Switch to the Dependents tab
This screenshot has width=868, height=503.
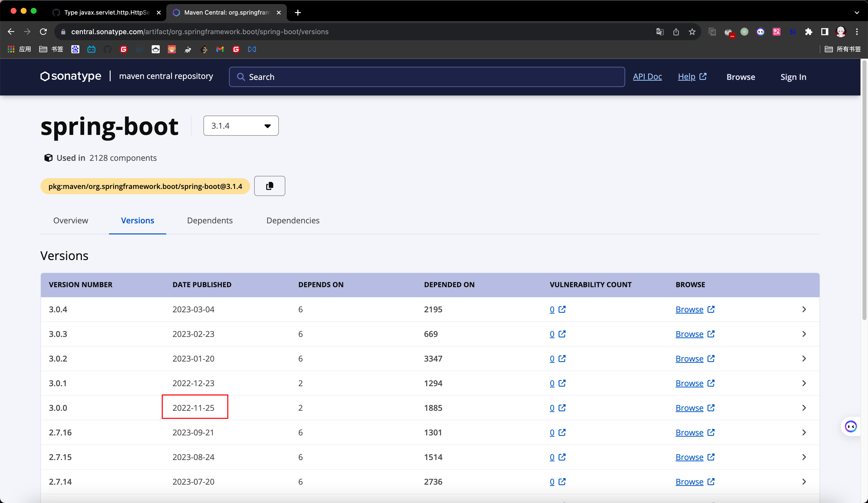coord(210,221)
